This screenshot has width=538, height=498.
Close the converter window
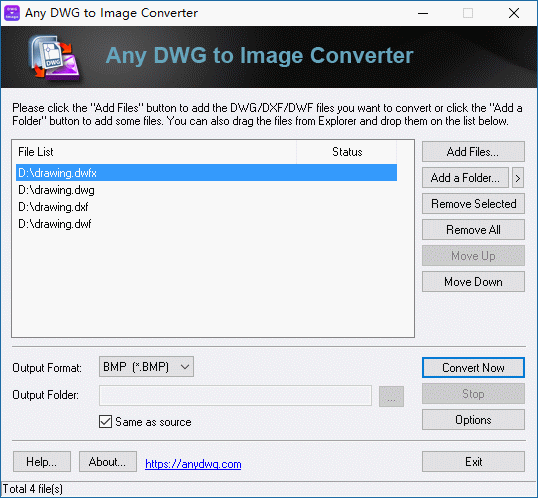[514, 13]
